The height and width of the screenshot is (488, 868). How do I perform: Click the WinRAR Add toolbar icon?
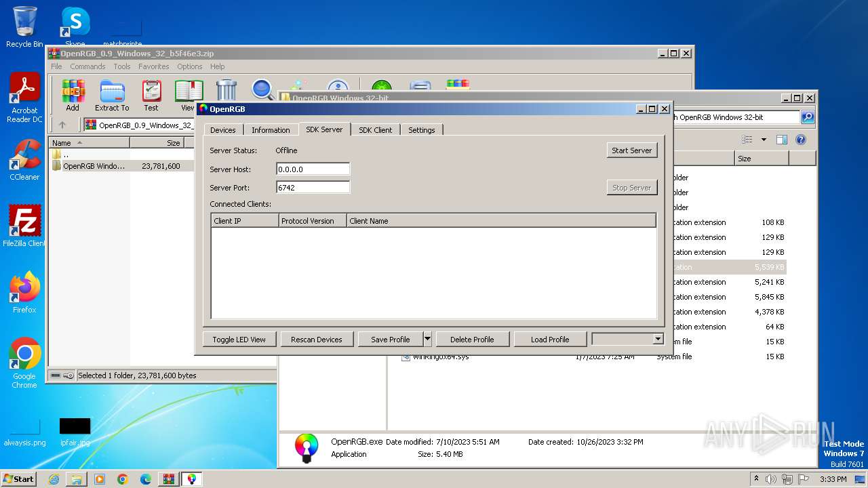pos(73,96)
